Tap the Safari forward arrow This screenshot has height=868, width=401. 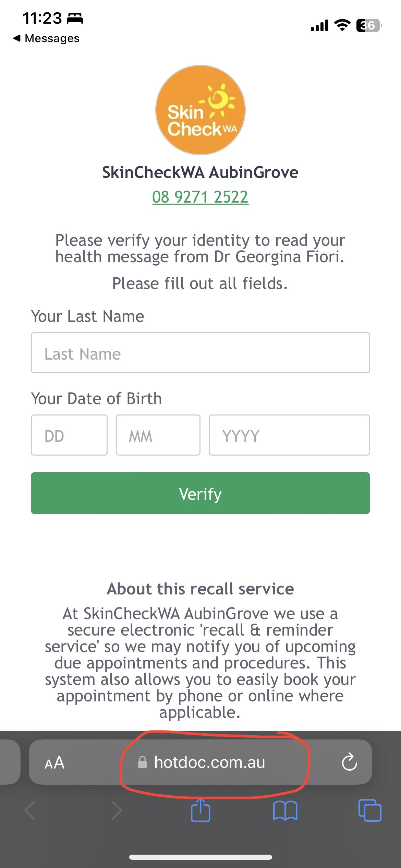(117, 810)
